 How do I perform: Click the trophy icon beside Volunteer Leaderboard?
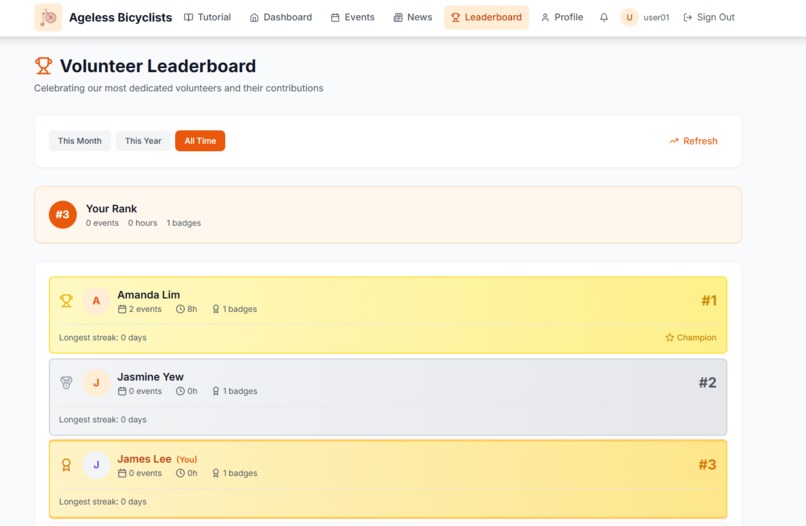click(44, 66)
